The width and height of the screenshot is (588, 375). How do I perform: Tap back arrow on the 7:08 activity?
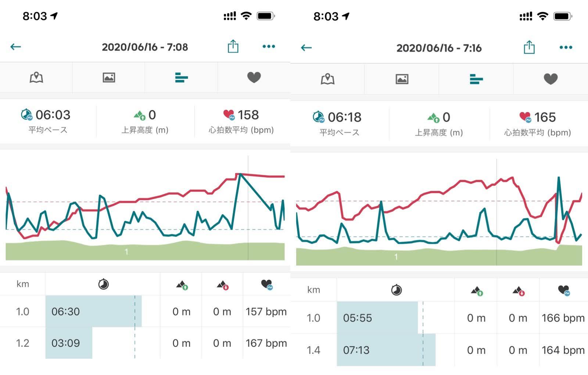15,47
